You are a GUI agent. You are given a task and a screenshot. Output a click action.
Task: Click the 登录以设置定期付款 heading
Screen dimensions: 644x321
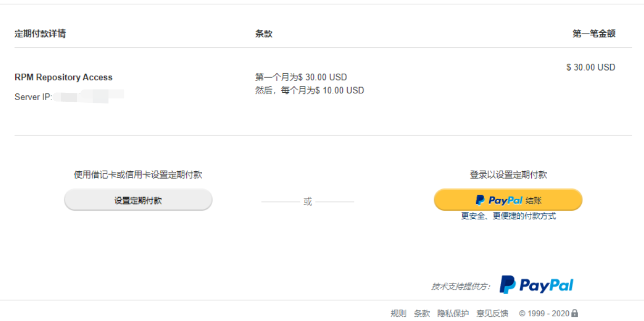[508, 175]
